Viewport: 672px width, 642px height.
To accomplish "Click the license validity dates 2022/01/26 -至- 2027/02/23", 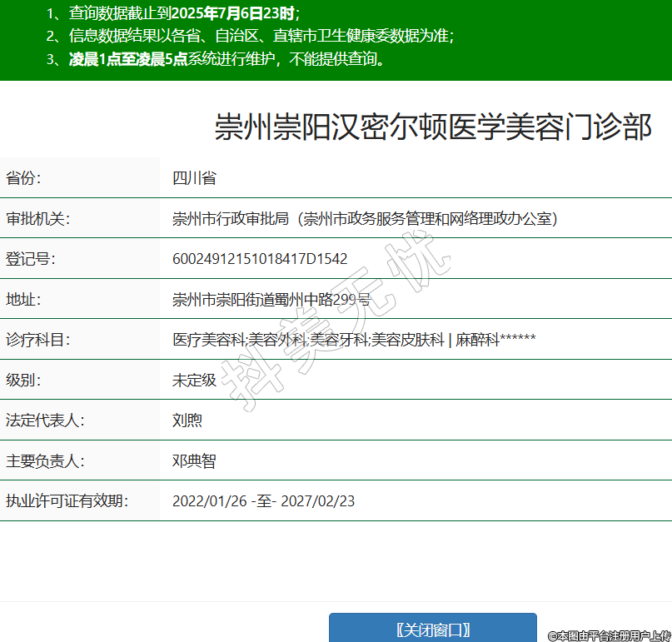I will [x=263, y=501].
